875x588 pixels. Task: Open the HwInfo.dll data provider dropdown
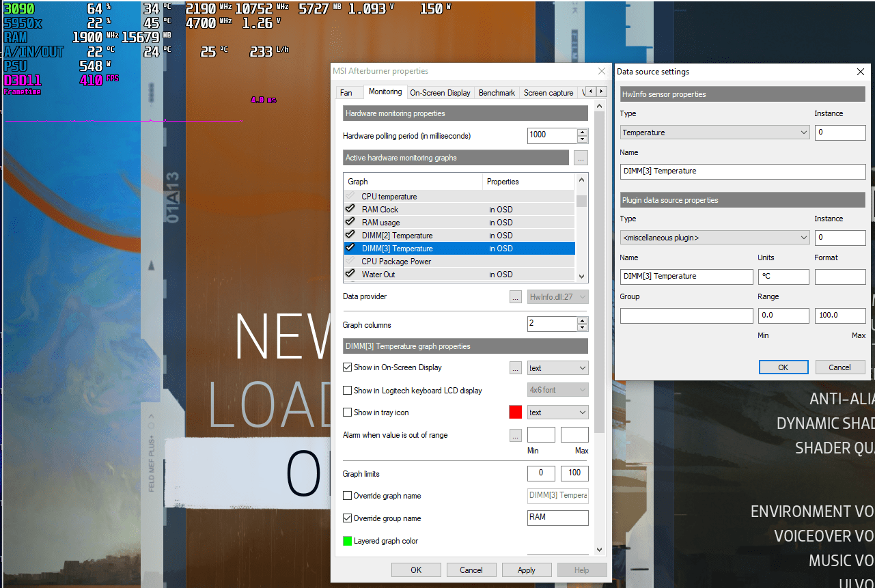click(x=558, y=297)
